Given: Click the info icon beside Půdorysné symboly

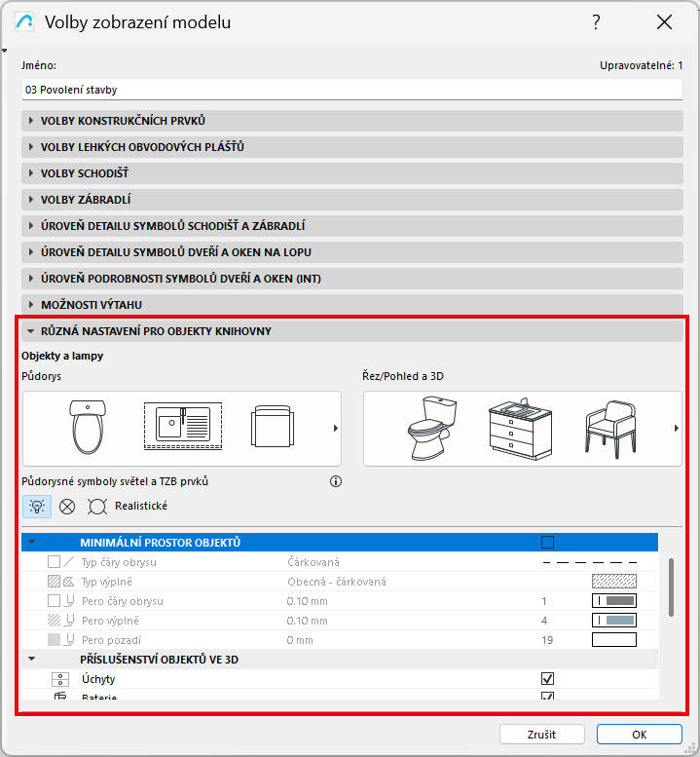Looking at the screenshot, I should point(336,481).
